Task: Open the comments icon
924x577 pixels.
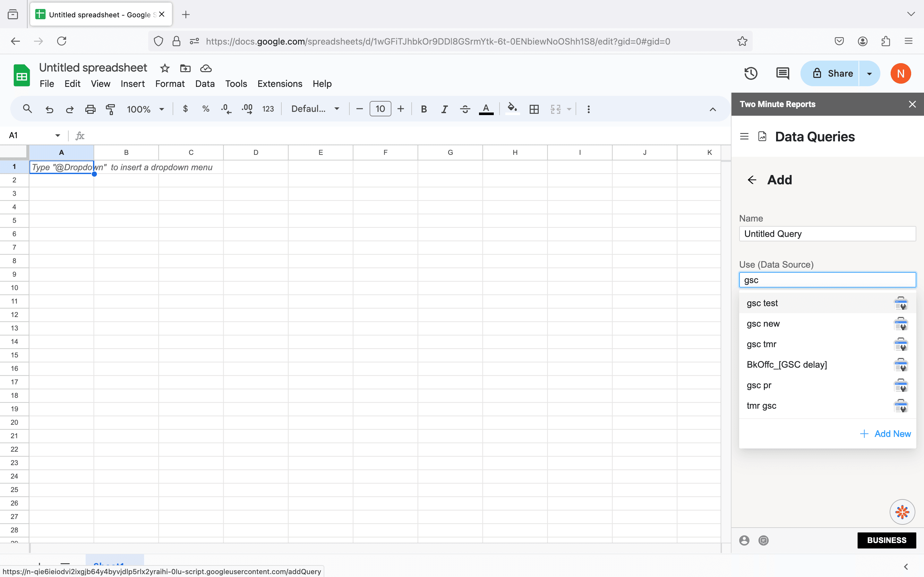Action: (782, 73)
